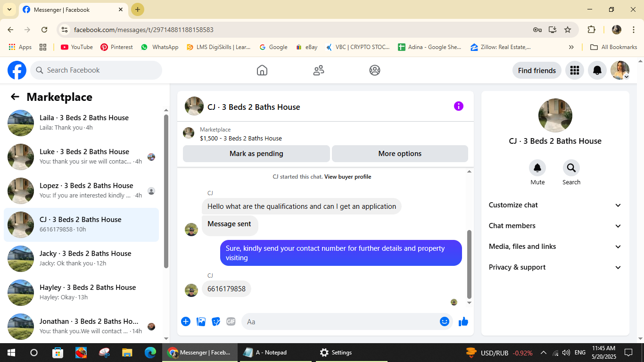Viewport: 644px width, 362px height.
Task: Open Chrome Extensions puzzle icon
Action: pos(591,30)
